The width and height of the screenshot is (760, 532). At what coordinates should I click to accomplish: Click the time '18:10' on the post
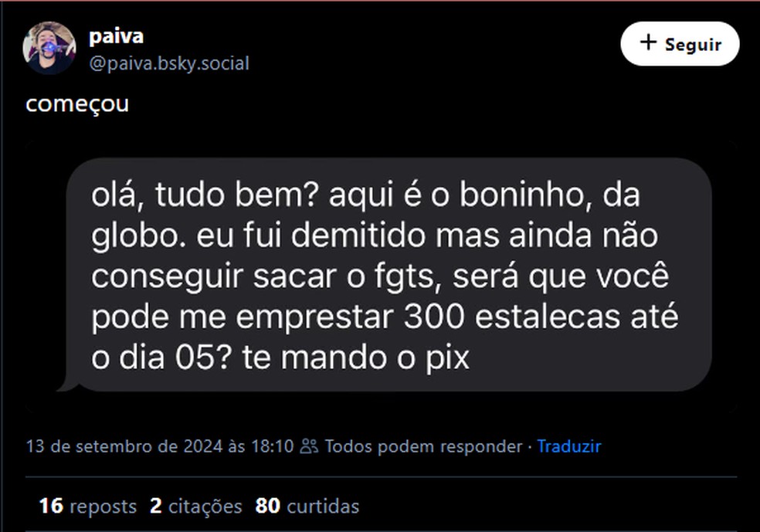coord(273,446)
